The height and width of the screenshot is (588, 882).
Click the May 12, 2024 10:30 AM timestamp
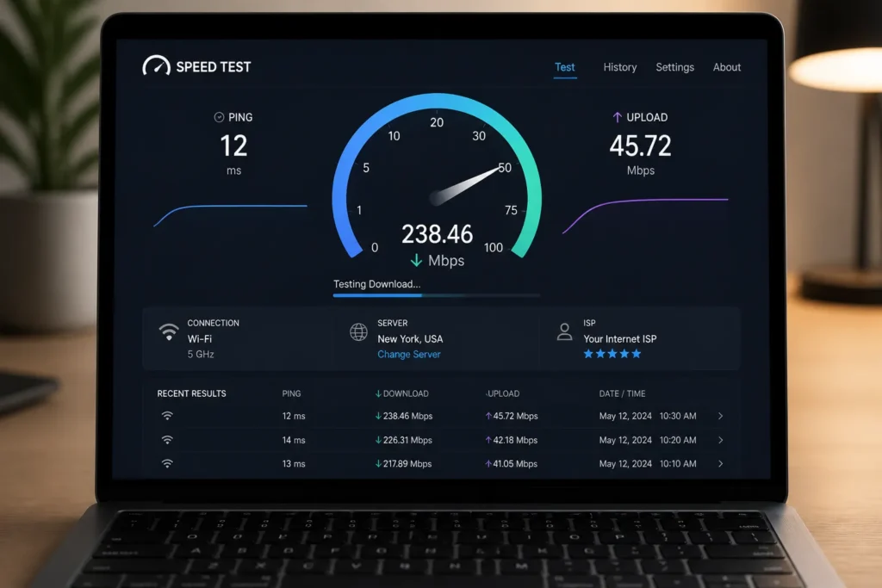(648, 416)
